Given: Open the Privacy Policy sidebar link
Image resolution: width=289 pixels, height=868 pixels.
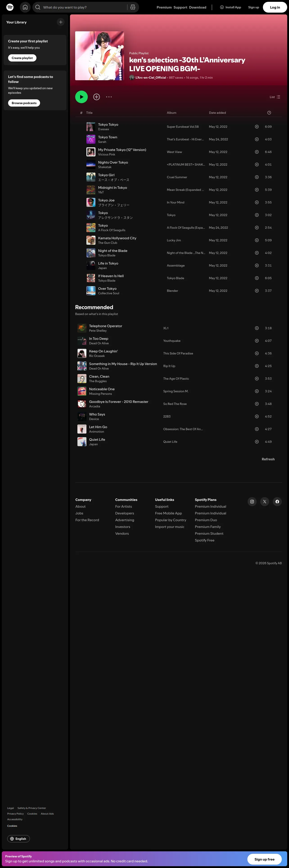Looking at the screenshot, I should (16, 814).
